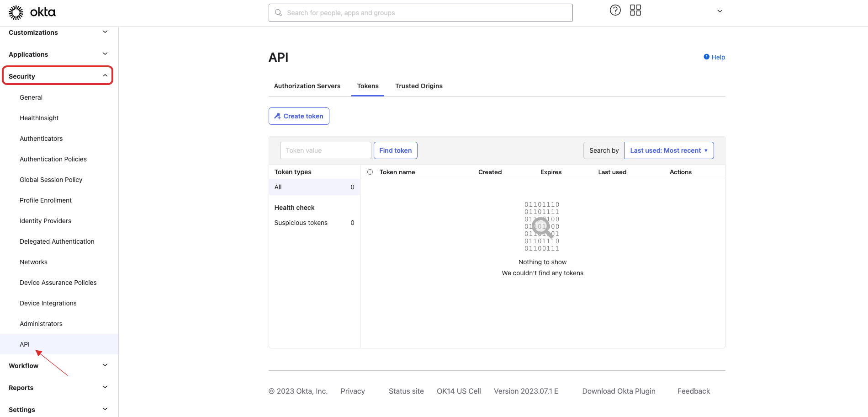The width and height of the screenshot is (868, 417).
Task: Click the Token types heading
Action: [x=293, y=172]
